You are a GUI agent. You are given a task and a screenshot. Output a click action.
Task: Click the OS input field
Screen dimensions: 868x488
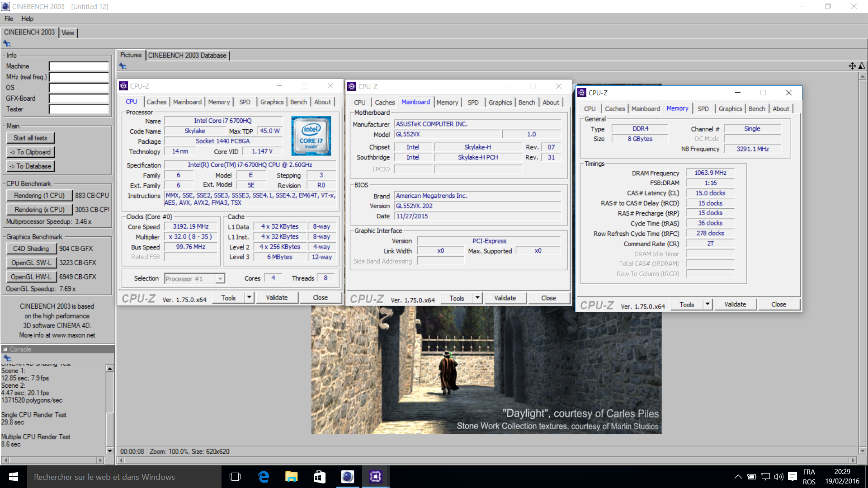[x=79, y=88]
